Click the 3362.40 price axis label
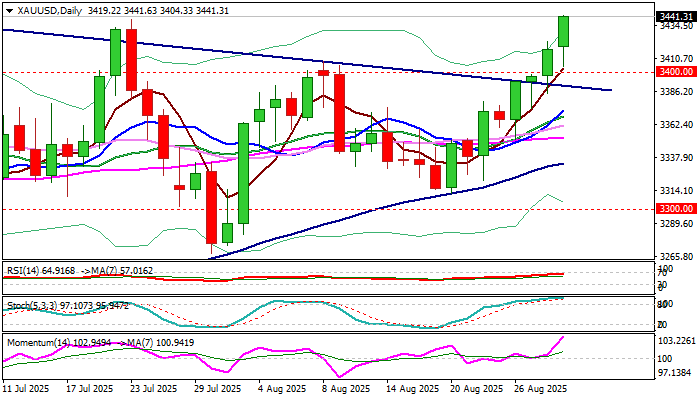 [x=677, y=125]
